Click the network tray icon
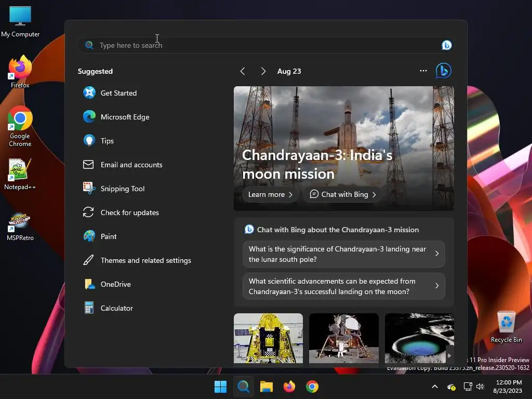 coord(468,387)
